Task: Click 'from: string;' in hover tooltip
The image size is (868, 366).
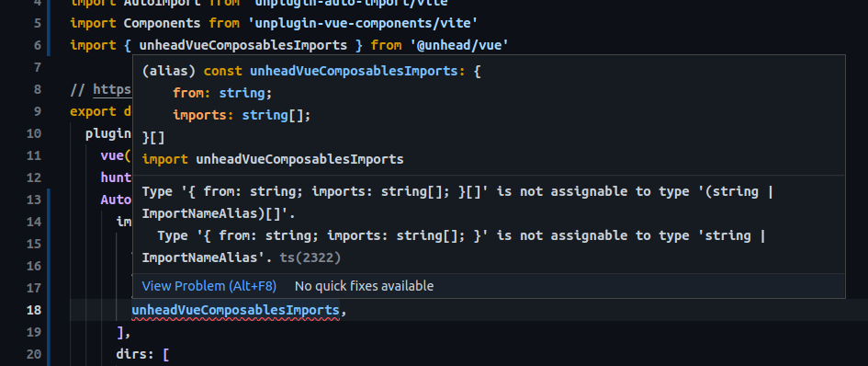Action: click(x=222, y=93)
